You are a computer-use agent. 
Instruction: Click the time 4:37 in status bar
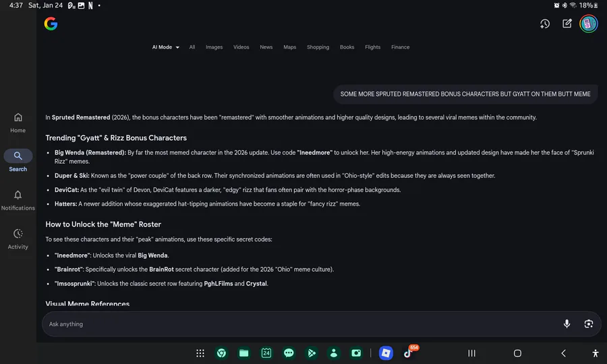[16, 5]
